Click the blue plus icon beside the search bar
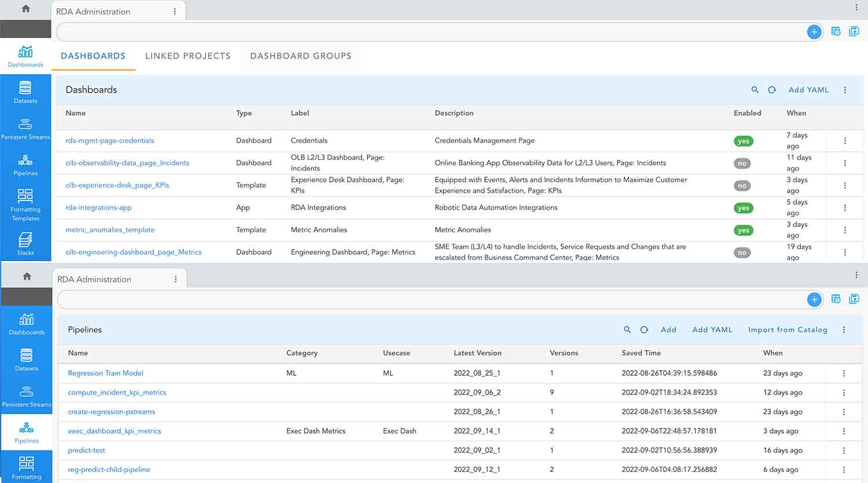Image resolution: width=868 pixels, height=483 pixels. click(814, 31)
